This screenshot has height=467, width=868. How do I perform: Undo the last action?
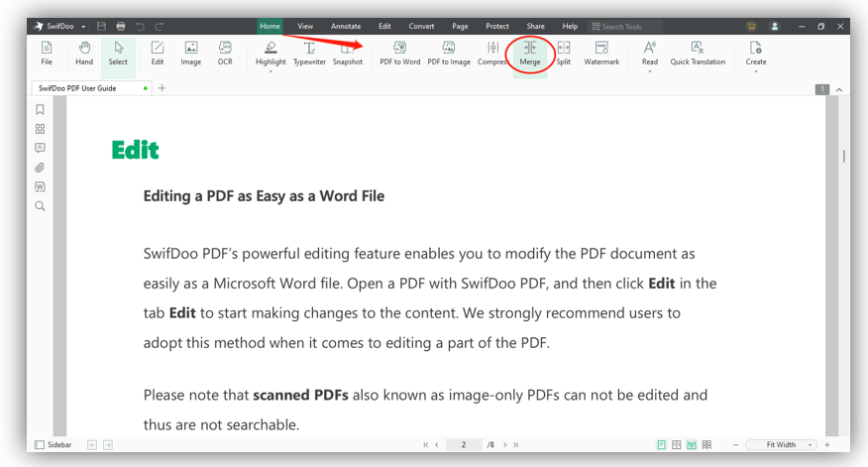tap(140, 26)
